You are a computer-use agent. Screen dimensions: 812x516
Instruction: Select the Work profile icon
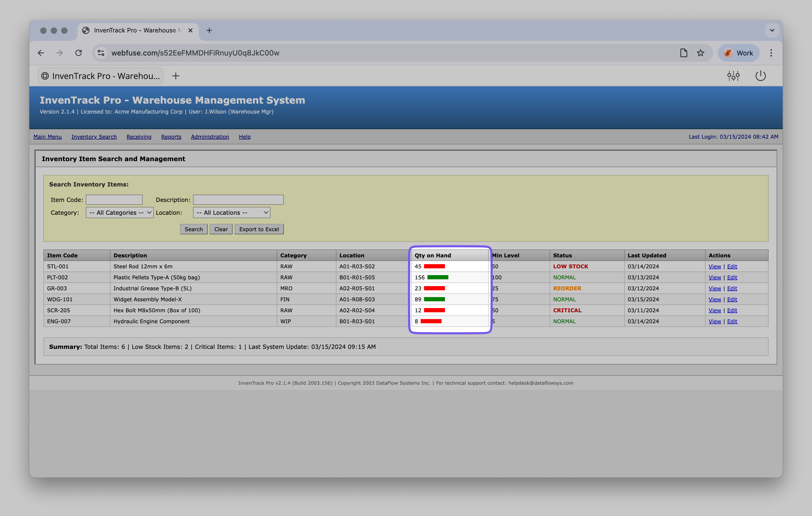[x=738, y=53]
